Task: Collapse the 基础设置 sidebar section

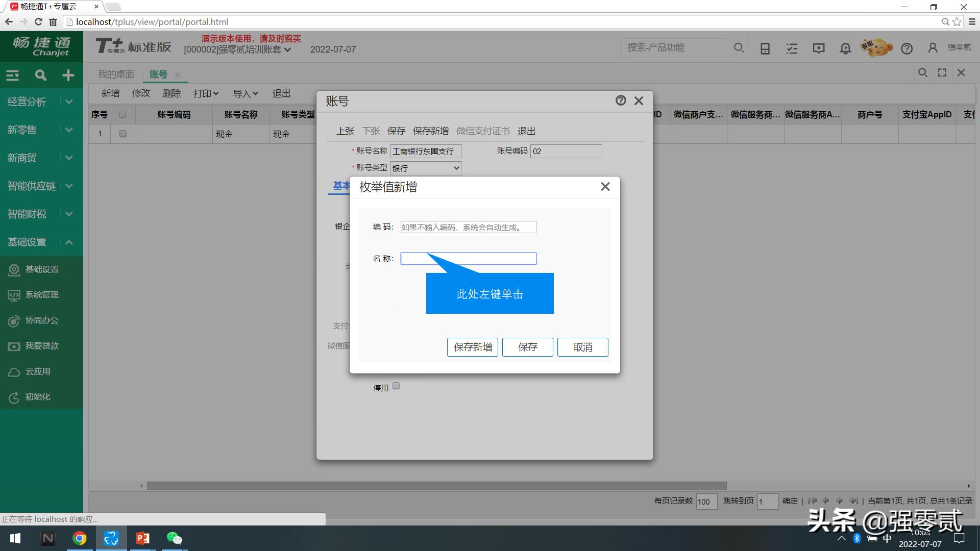Action: (69, 242)
